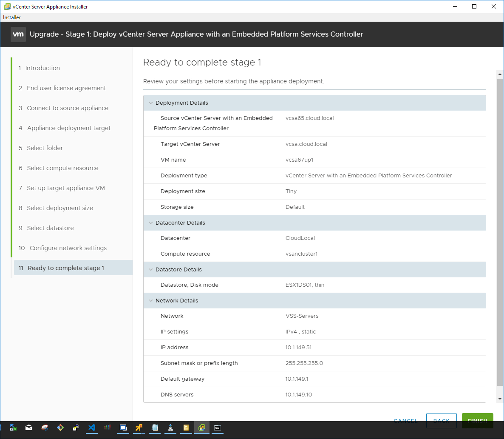Click the vertical scrollbar thumb

pos(500,232)
